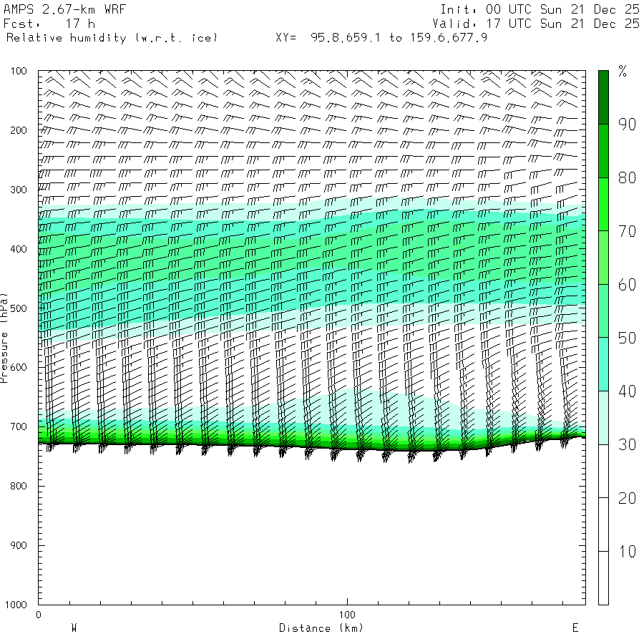Click the colorbar label '10'

pos(627,551)
